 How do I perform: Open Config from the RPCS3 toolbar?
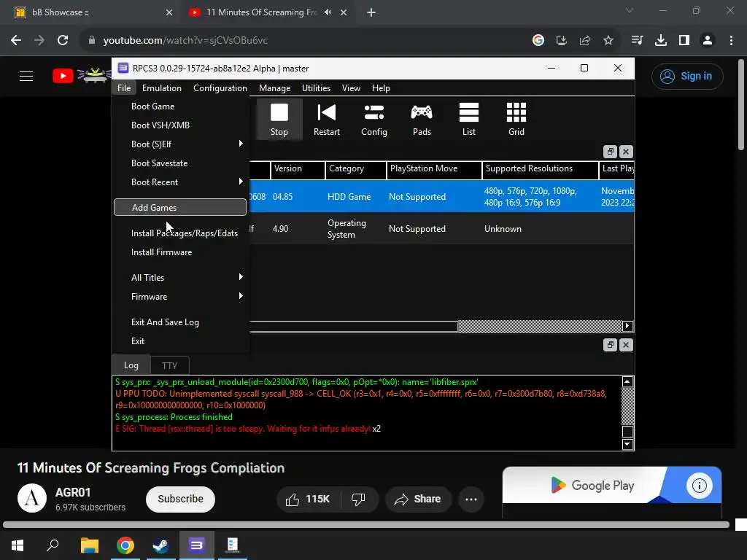point(374,120)
